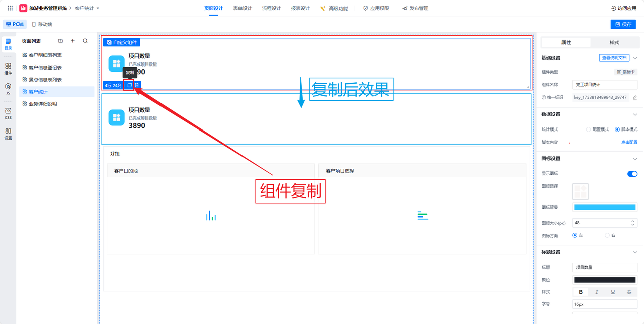Select 配置模式 radio button

588,129
